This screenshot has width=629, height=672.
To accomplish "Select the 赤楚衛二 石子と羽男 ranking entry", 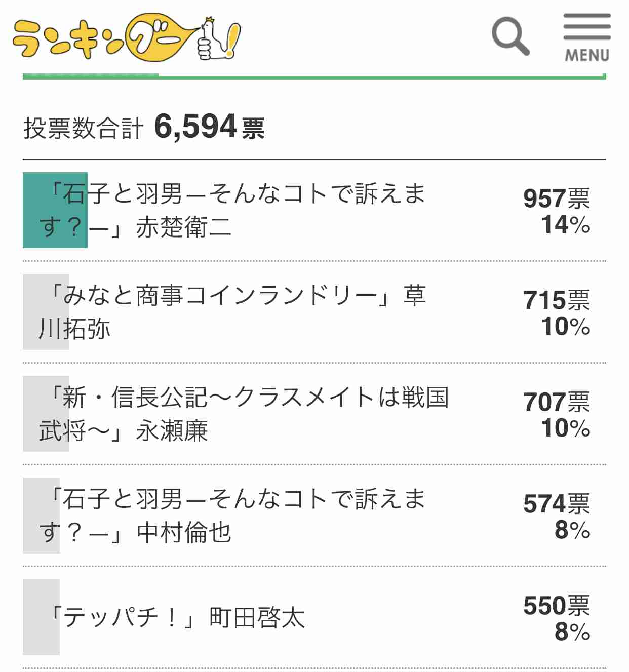I will [314, 210].
